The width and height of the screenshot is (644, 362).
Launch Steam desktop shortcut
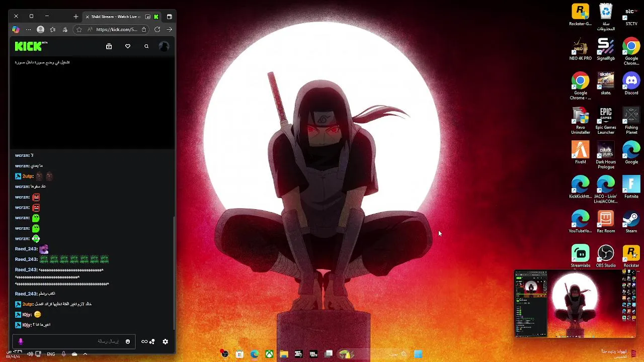click(x=631, y=222)
